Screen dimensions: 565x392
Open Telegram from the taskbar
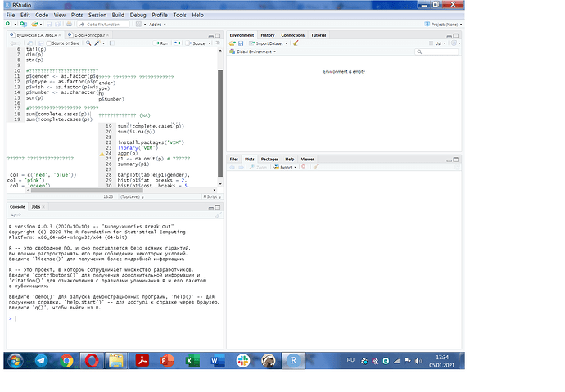(x=41, y=360)
